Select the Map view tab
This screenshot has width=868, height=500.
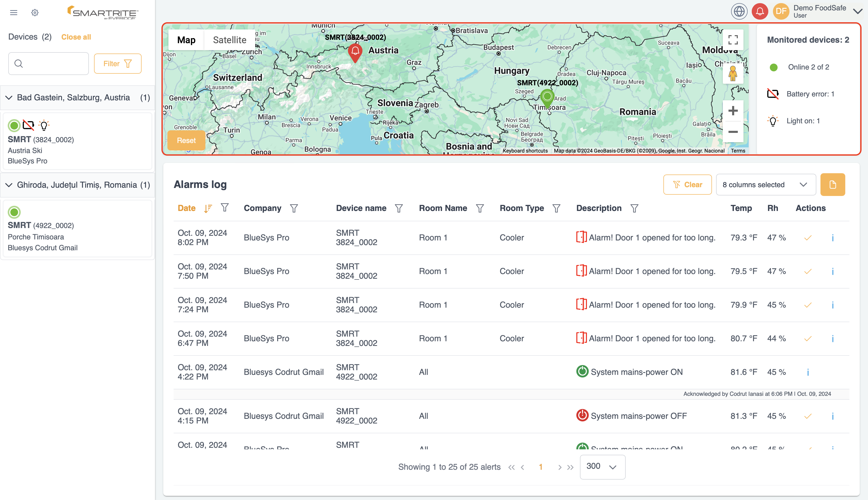(186, 40)
